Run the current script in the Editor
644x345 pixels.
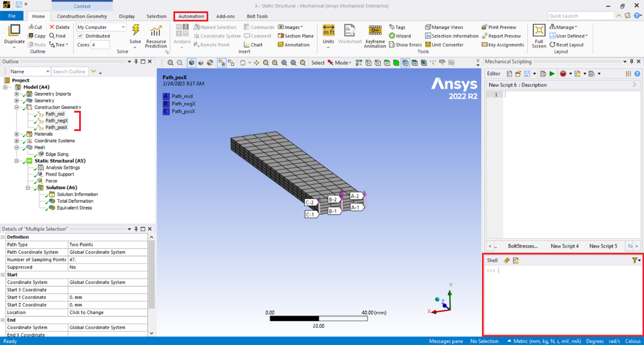pos(552,73)
